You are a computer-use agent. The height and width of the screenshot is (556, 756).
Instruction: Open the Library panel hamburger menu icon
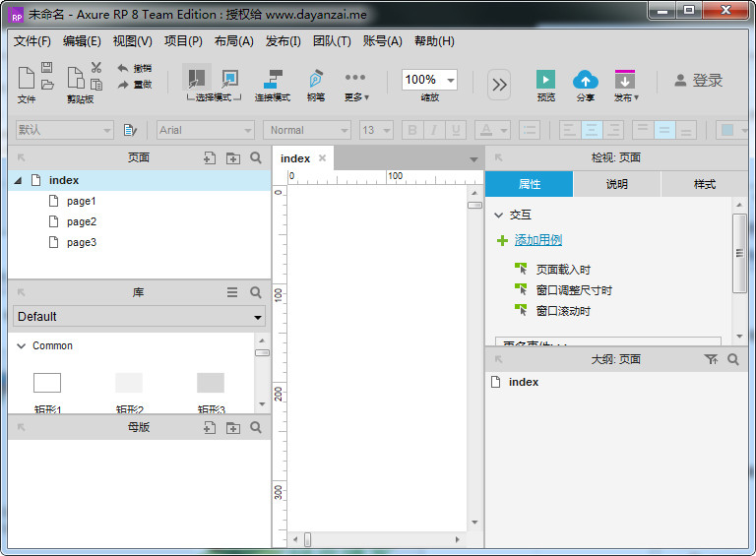232,292
